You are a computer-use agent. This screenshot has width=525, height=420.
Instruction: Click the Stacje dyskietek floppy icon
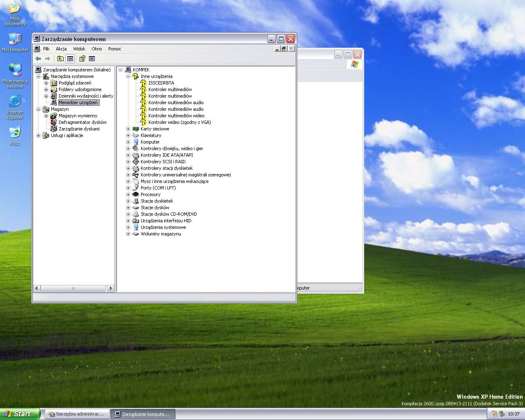click(136, 201)
